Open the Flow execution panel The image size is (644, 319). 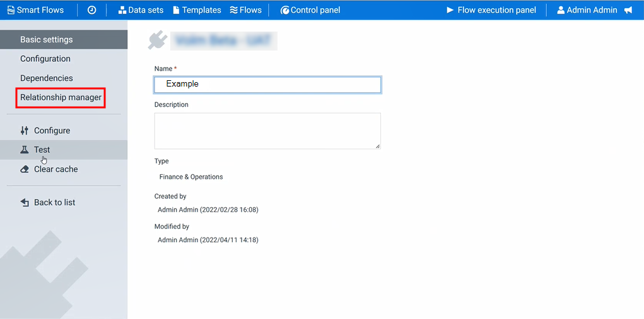point(491,10)
